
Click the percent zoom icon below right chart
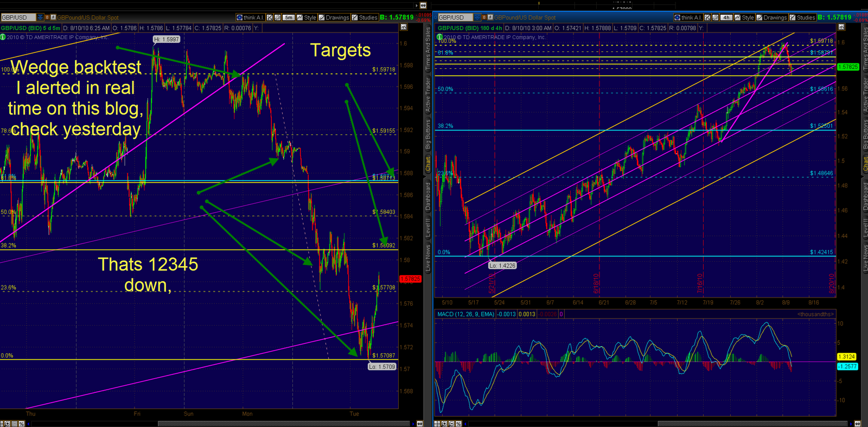(458, 424)
